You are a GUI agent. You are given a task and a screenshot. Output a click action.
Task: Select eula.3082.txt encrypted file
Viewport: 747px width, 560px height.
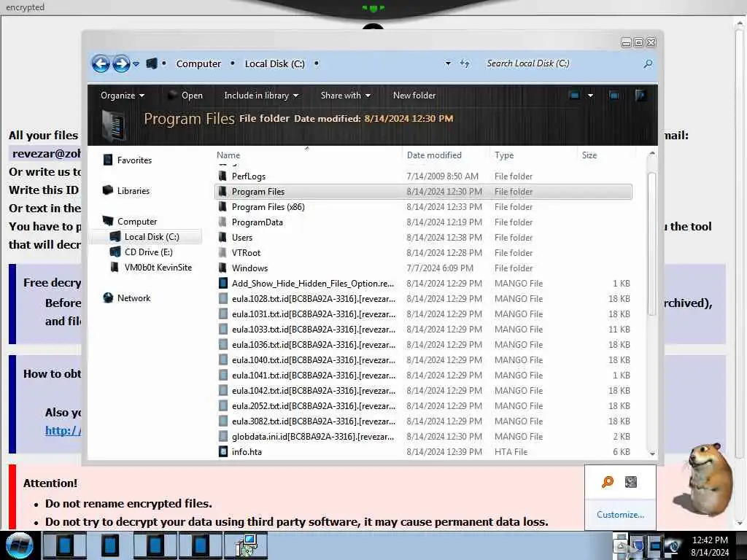pos(423,421)
